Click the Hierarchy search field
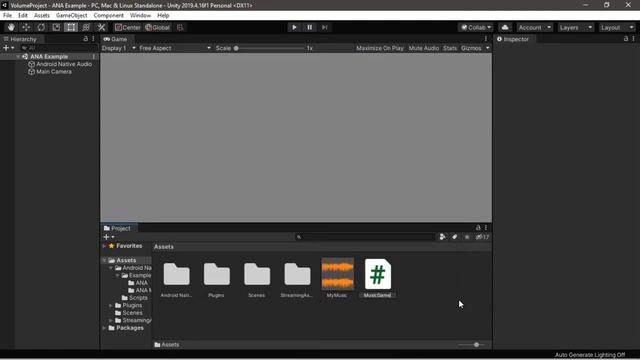 pyautogui.click(x=59, y=48)
